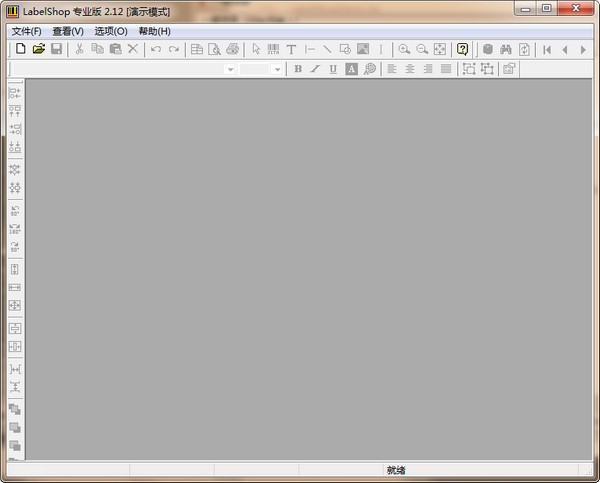Toggle Bold formatting
This screenshot has width=600, height=483.
[x=298, y=69]
